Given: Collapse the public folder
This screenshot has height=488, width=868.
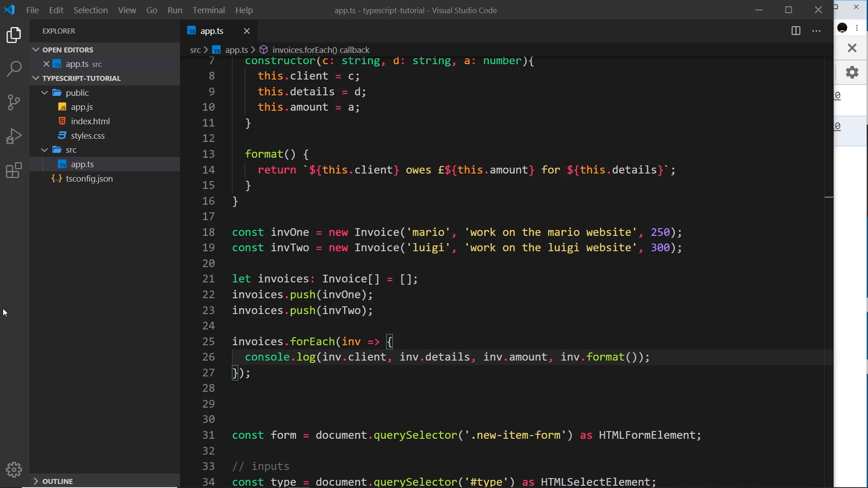Looking at the screenshot, I should coord(44,93).
